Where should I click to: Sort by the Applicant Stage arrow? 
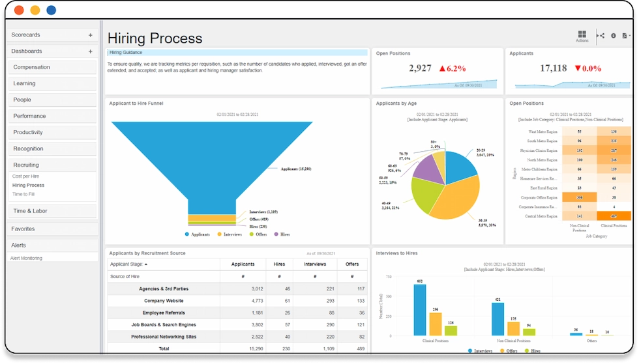click(x=146, y=264)
